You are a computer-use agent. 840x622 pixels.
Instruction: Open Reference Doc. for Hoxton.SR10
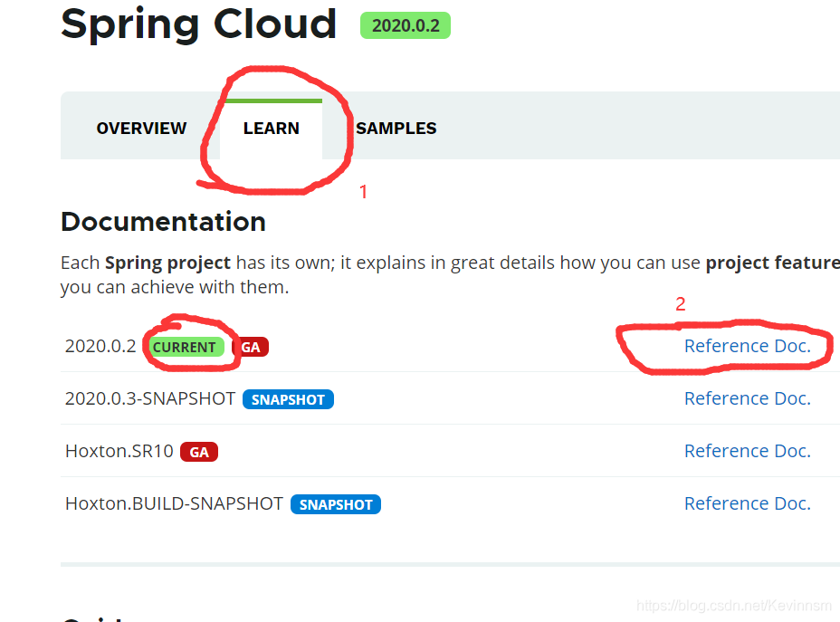[747, 451]
